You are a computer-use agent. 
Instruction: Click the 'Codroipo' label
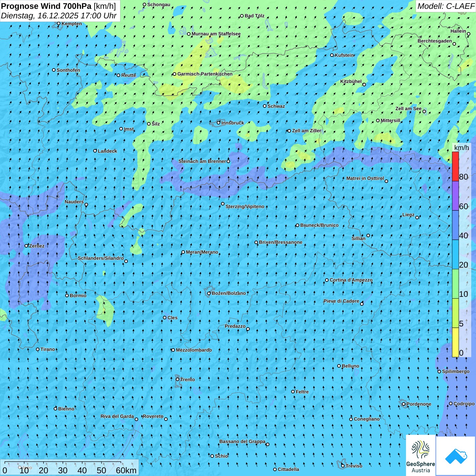coord(464,404)
